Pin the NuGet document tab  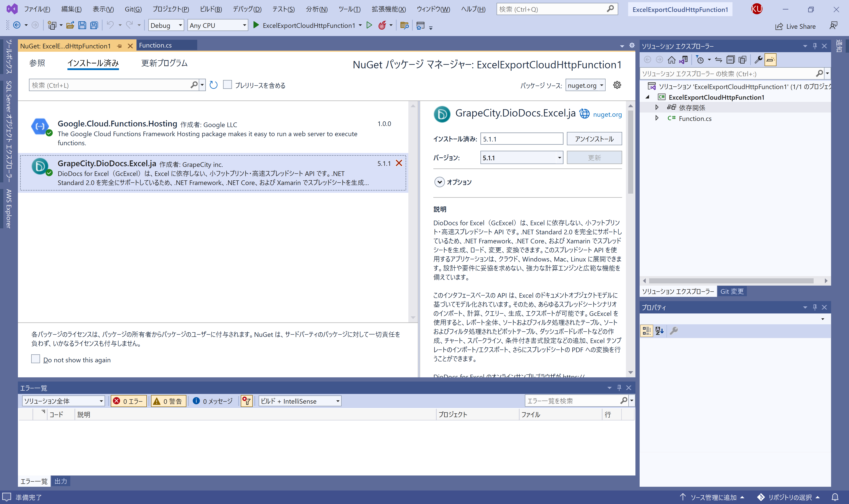click(119, 46)
